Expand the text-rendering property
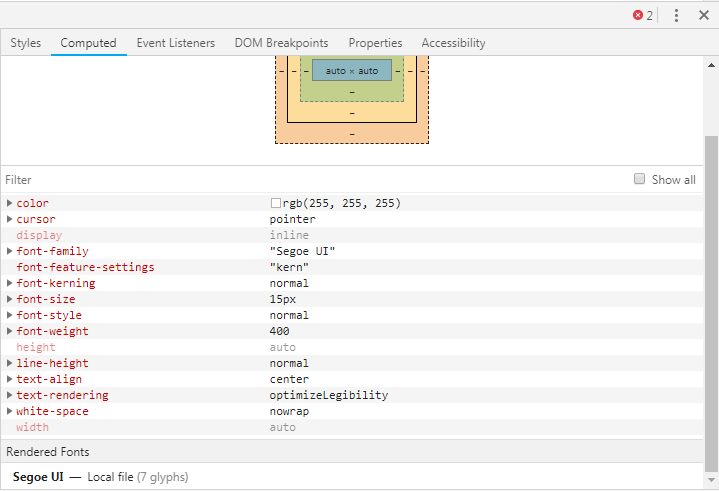This screenshot has width=719, height=491. [x=10, y=395]
